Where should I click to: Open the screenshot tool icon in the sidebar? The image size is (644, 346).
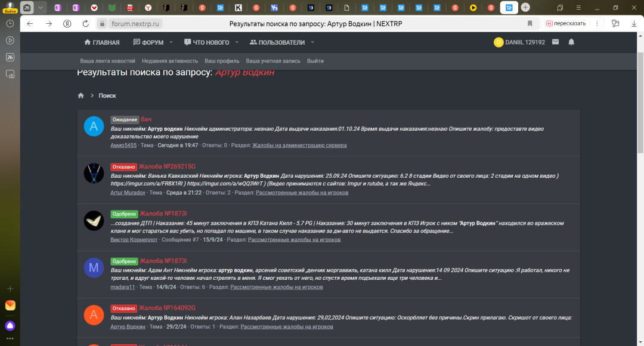10,75
